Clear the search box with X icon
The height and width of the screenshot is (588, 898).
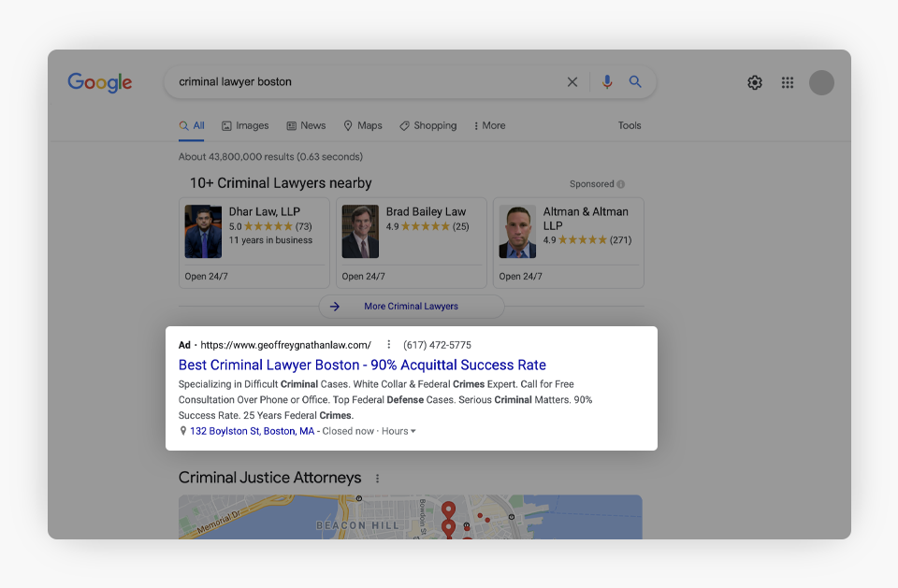pos(572,82)
